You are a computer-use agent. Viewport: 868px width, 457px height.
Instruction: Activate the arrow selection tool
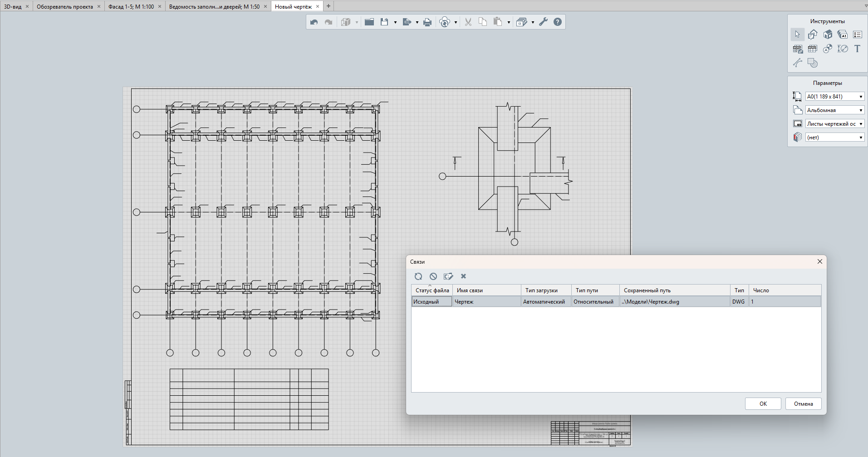pos(798,34)
